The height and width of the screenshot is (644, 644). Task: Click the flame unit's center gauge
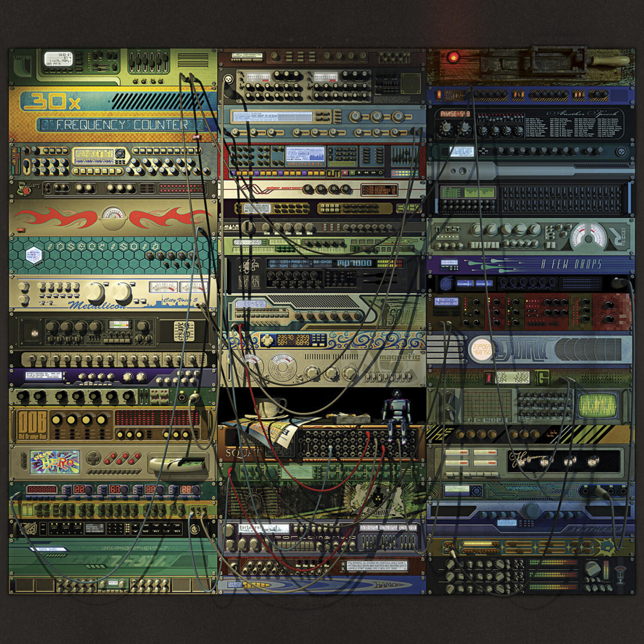coord(113,215)
